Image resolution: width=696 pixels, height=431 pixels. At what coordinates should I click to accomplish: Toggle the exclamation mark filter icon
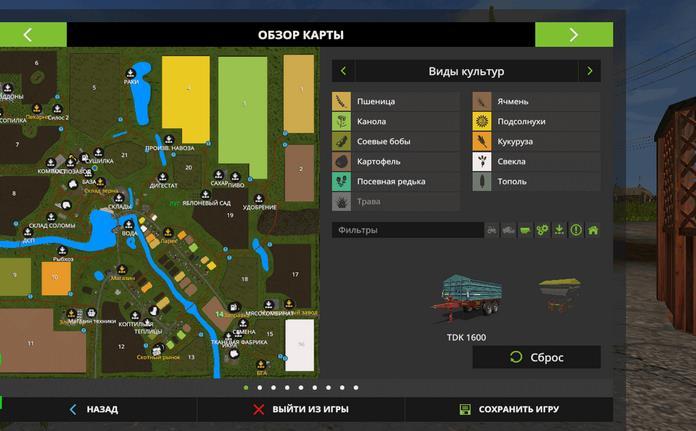point(576,230)
